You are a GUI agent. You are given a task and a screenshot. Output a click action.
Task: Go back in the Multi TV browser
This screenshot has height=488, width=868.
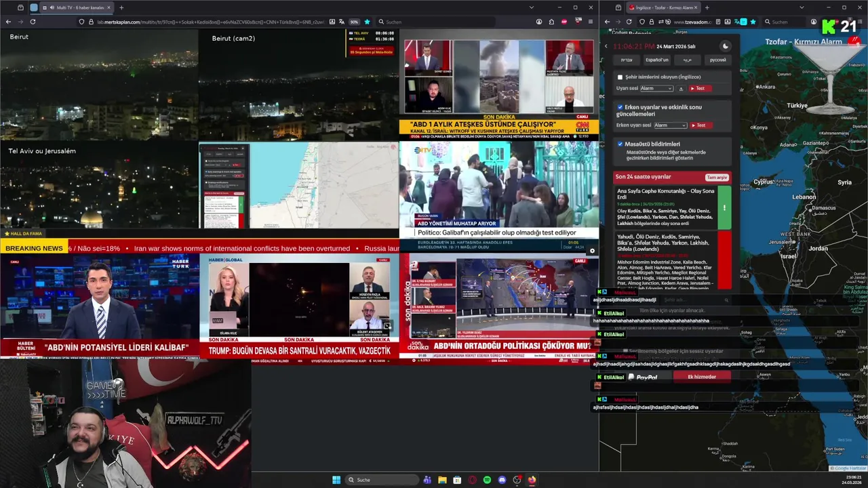[8, 22]
